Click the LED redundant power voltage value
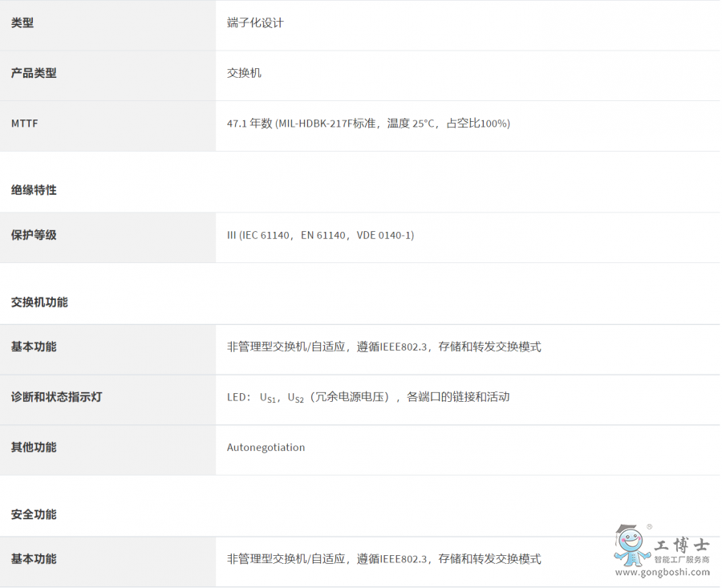This screenshot has height=588, width=722. point(368,397)
